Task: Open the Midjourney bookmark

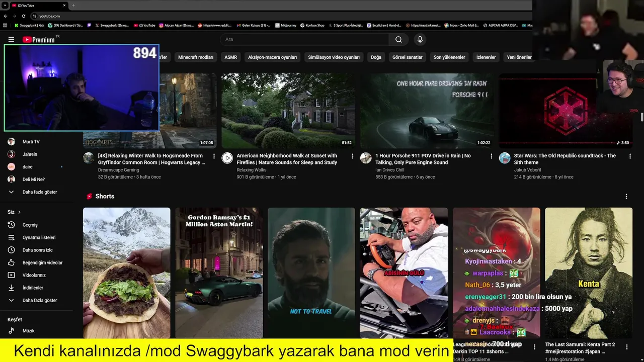Action: pos(286,25)
